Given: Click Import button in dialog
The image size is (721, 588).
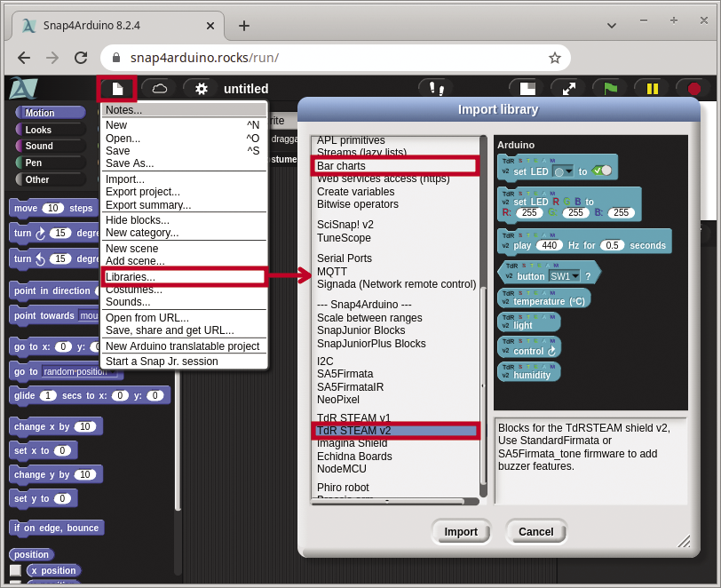Looking at the screenshot, I should click(x=461, y=532).
